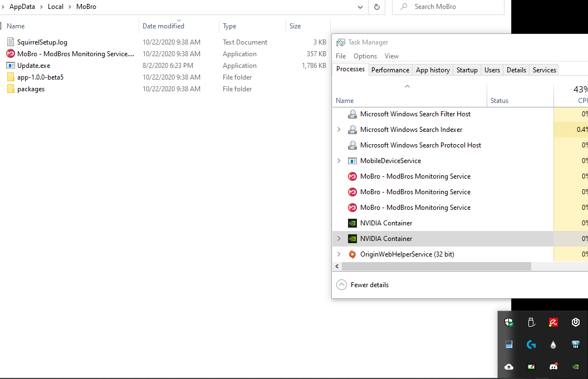Collapse Task Manager with Fewer details
The height and width of the screenshot is (379, 588).
[x=362, y=285]
